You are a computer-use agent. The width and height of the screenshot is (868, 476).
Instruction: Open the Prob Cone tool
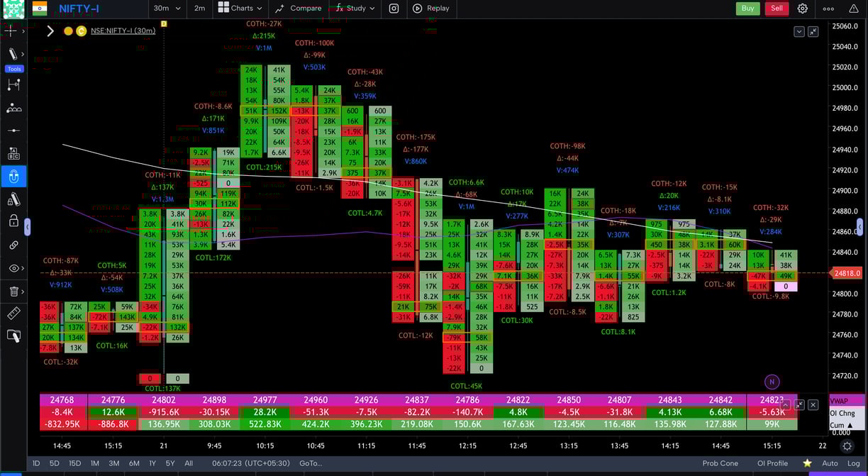coord(720,463)
